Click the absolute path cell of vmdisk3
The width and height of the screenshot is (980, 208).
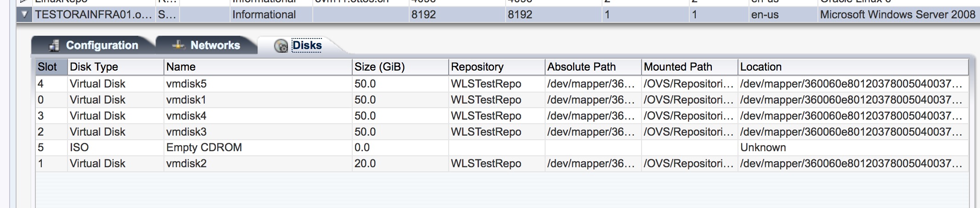point(593,132)
